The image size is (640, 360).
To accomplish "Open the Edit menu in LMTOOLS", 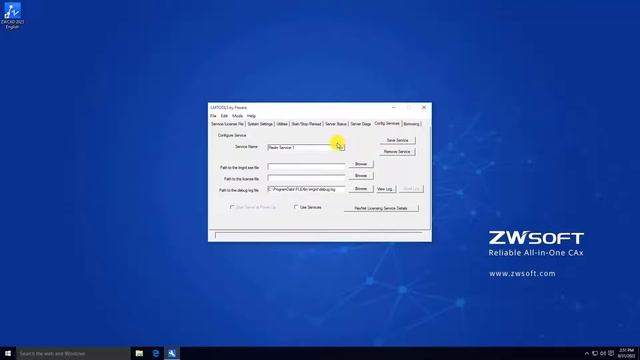I will coord(224,116).
